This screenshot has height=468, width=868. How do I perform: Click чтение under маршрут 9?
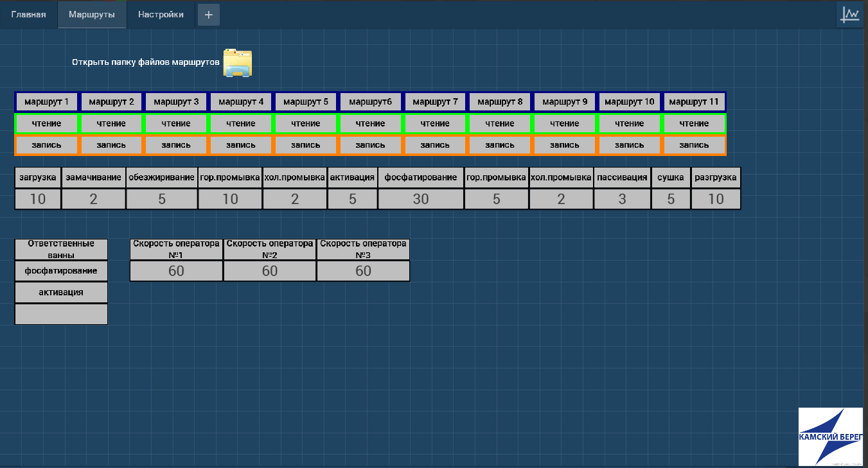tap(565, 123)
